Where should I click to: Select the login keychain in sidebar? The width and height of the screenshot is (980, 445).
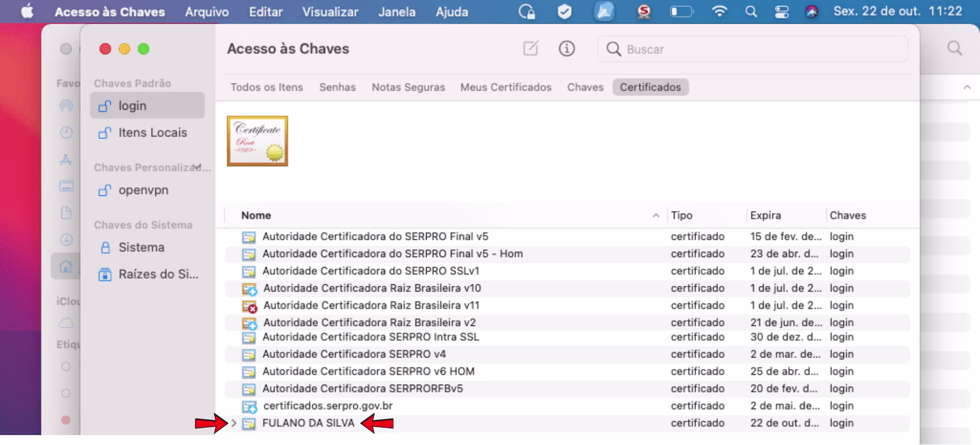coord(147,105)
